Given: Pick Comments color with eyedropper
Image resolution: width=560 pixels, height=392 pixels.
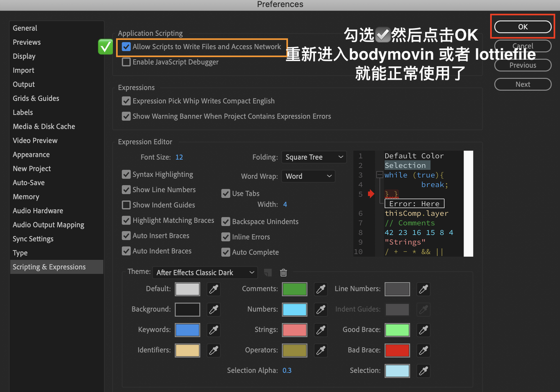Looking at the screenshot, I should tap(321, 289).
